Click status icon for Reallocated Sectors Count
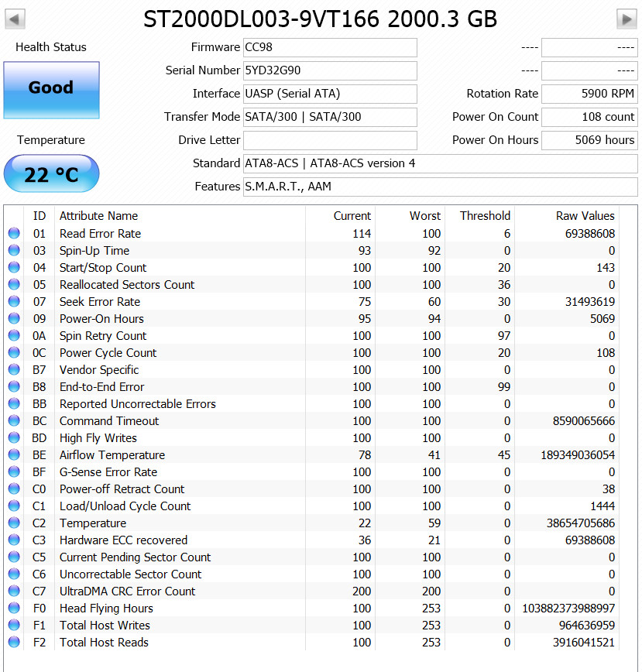The image size is (642, 672). [14, 284]
